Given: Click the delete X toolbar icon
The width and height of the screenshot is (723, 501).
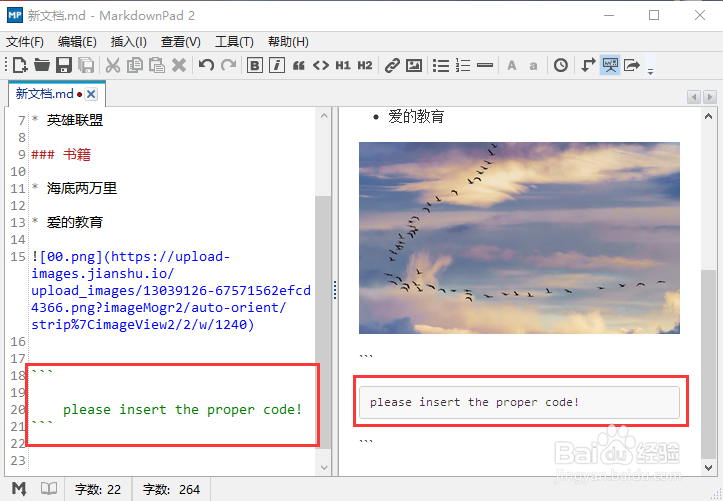Looking at the screenshot, I should (x=179, y=65).
